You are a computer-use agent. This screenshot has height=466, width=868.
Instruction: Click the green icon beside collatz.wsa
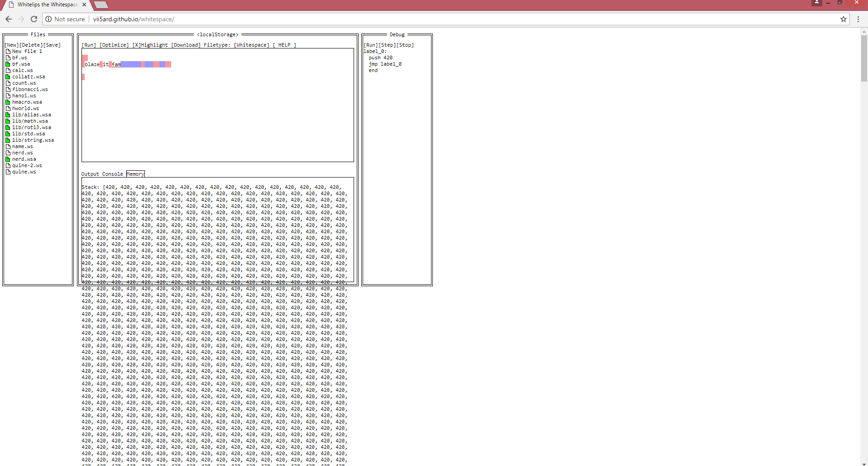(x=8, y=77)
